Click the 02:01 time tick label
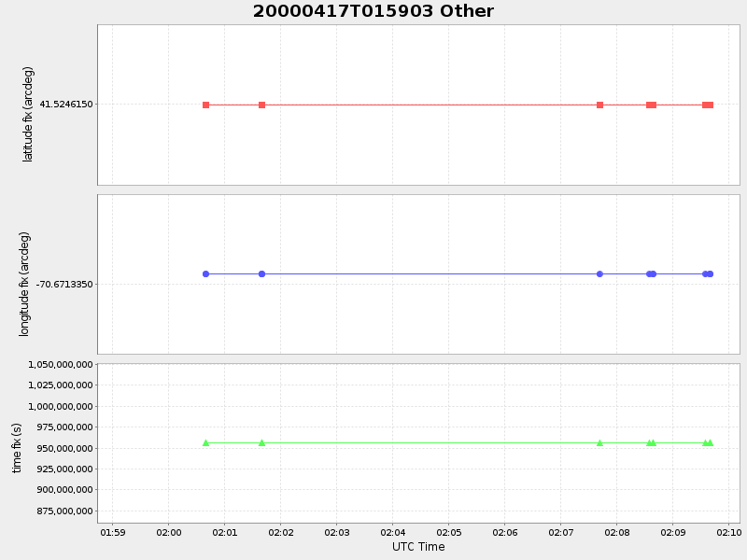Image resolution: width=747 pixels, height=560 pixels. tap(224, 532)
